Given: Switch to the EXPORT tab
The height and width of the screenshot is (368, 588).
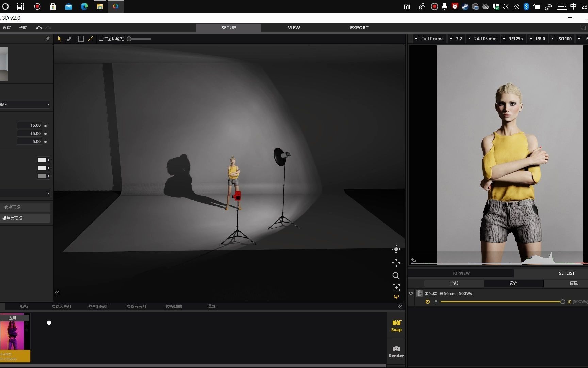Looking at the screenshot, I should coord(359,28).
